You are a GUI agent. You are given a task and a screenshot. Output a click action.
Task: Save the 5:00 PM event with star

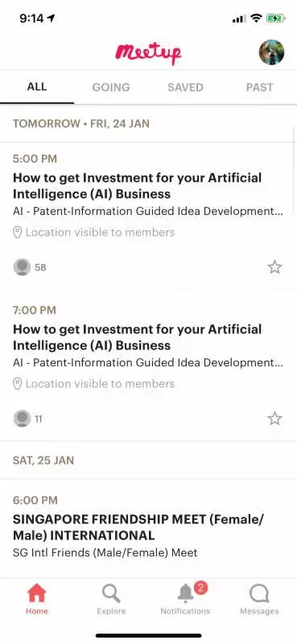pyautogui.click(x=274, y=267)
